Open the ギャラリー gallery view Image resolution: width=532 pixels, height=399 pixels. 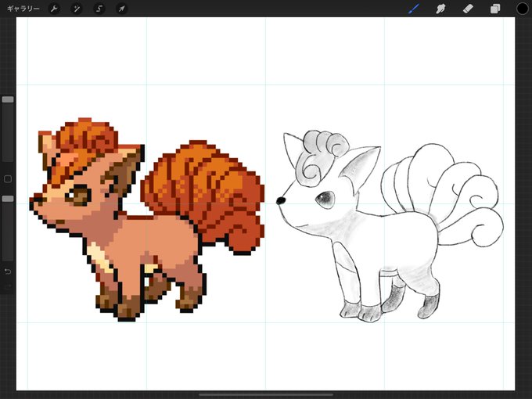(23, 9)
